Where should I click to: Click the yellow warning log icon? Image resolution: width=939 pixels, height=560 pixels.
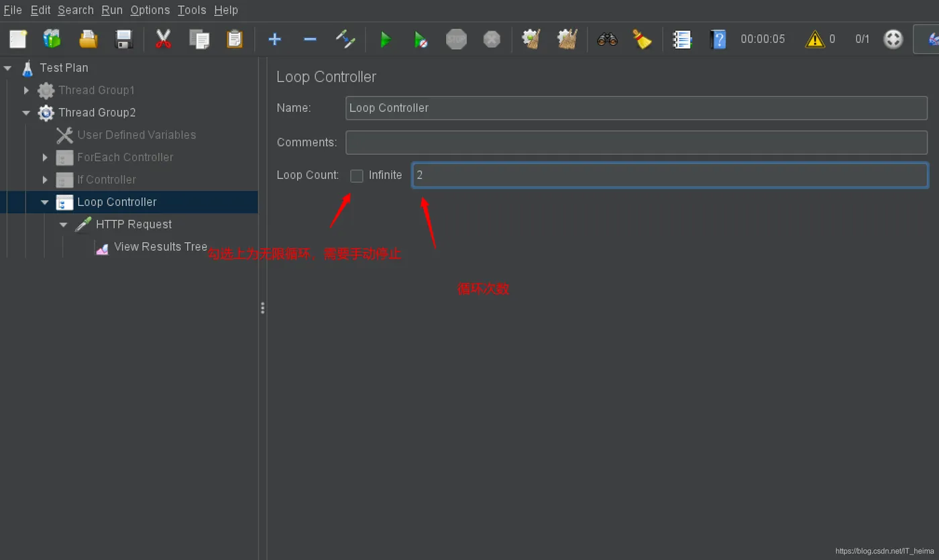coord(814,39)
